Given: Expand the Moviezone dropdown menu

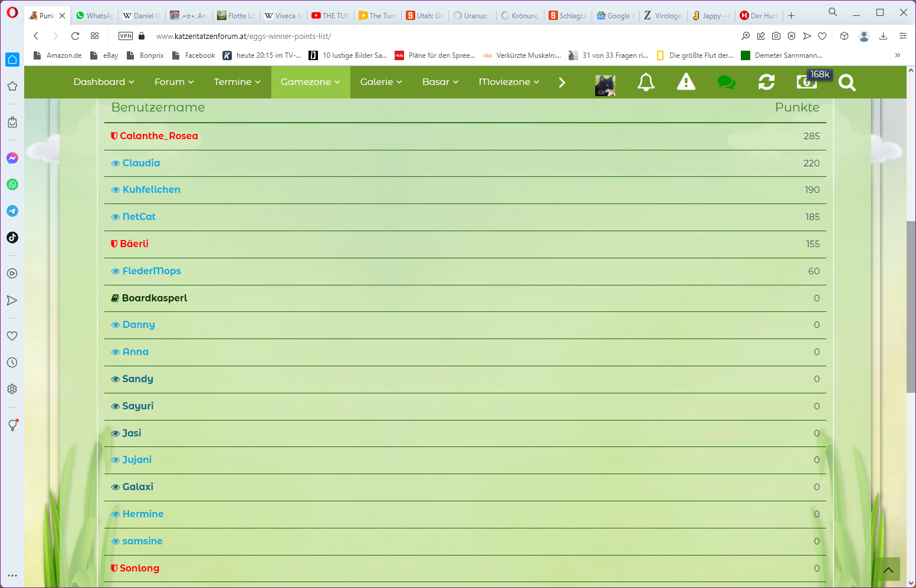Looking at the screenshot, I should tap(508, 82).
